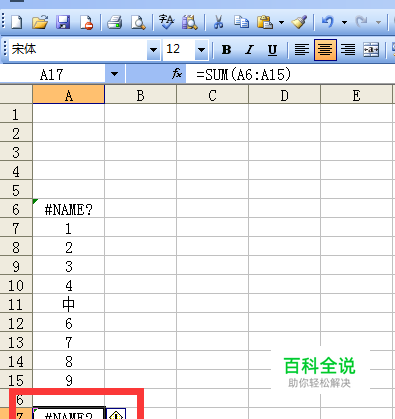Click cell A11 containing 中

tap(69, 304)
